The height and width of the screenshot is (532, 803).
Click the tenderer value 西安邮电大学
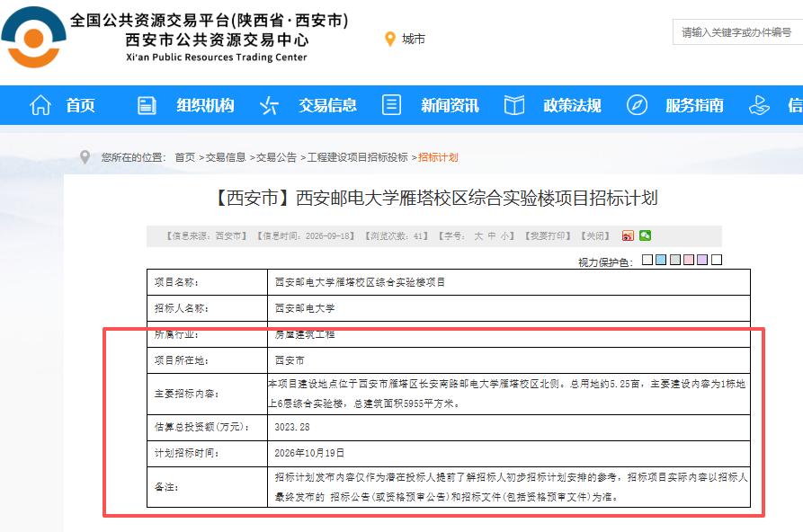tap(305, 308)
